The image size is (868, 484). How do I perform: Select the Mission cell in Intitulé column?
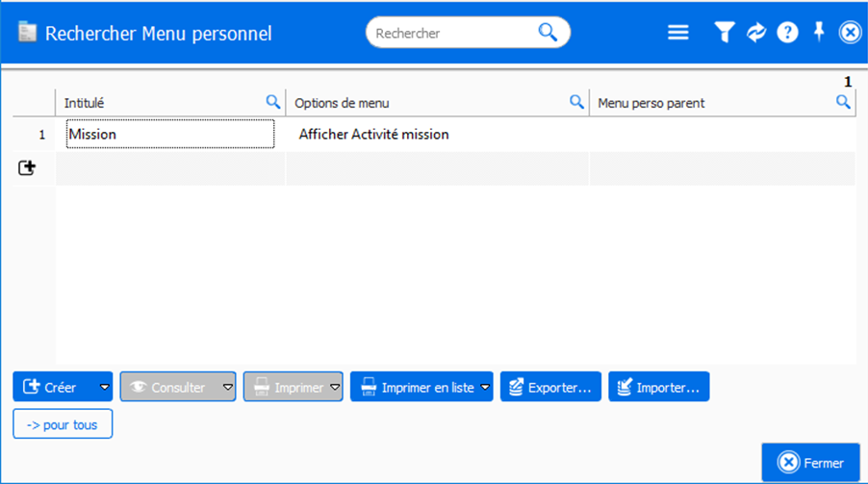pyautogui.click(x=169, y=135)
